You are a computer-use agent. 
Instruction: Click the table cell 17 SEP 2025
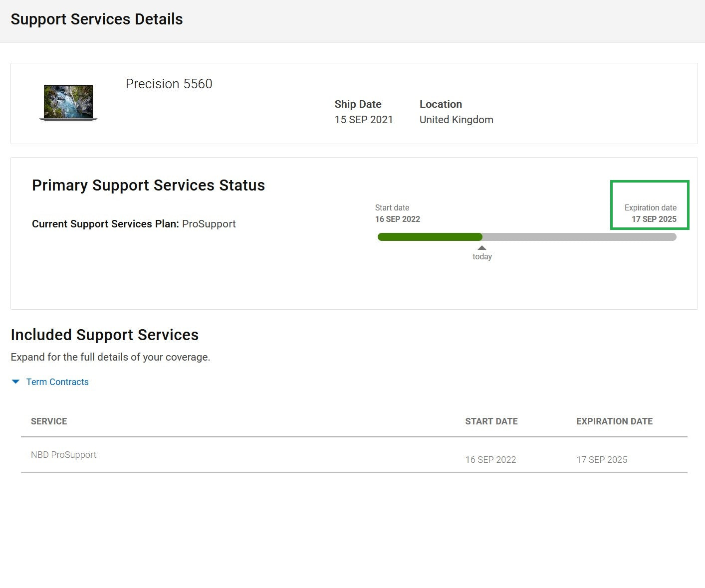point(602,460)
